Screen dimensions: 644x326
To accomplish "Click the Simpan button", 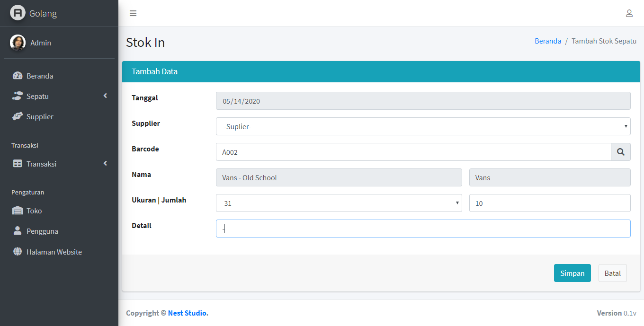I will 572,273.
